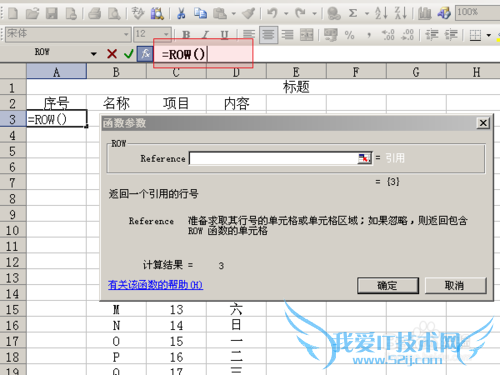The width and height of the screenshot is (500, 375).
Task: Sort ascending with A-Z icon
Action: [381, 14]
